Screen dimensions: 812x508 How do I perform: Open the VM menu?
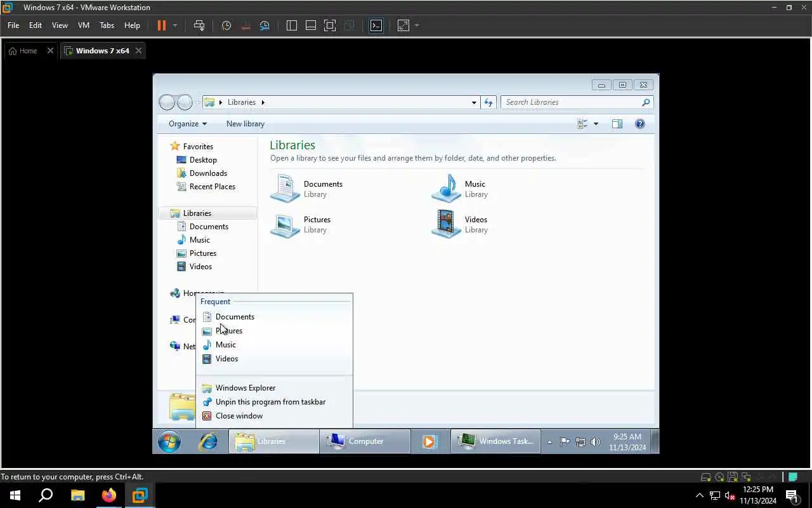point(84,25)
